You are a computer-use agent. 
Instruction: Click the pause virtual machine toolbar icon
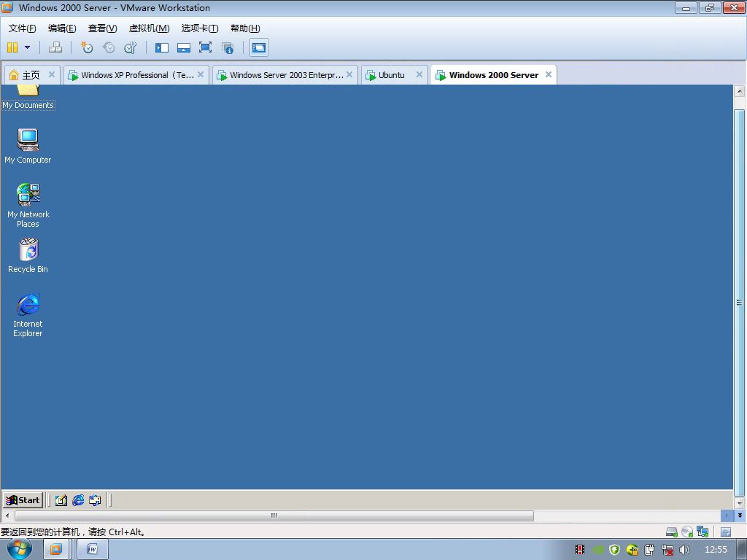pos(12,47)
